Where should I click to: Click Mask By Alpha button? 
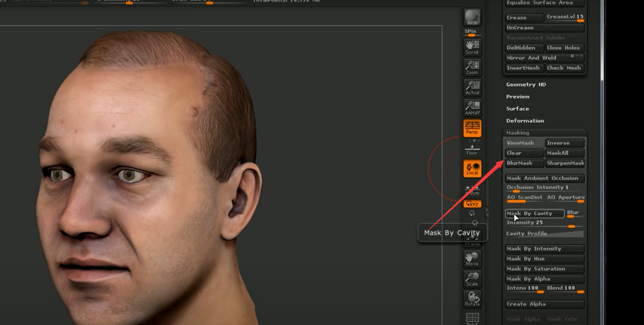point(544,279)
